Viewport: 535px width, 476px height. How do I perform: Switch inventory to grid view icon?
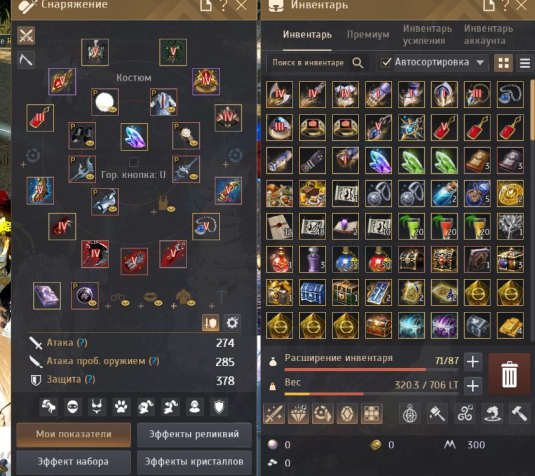[503, 63]
